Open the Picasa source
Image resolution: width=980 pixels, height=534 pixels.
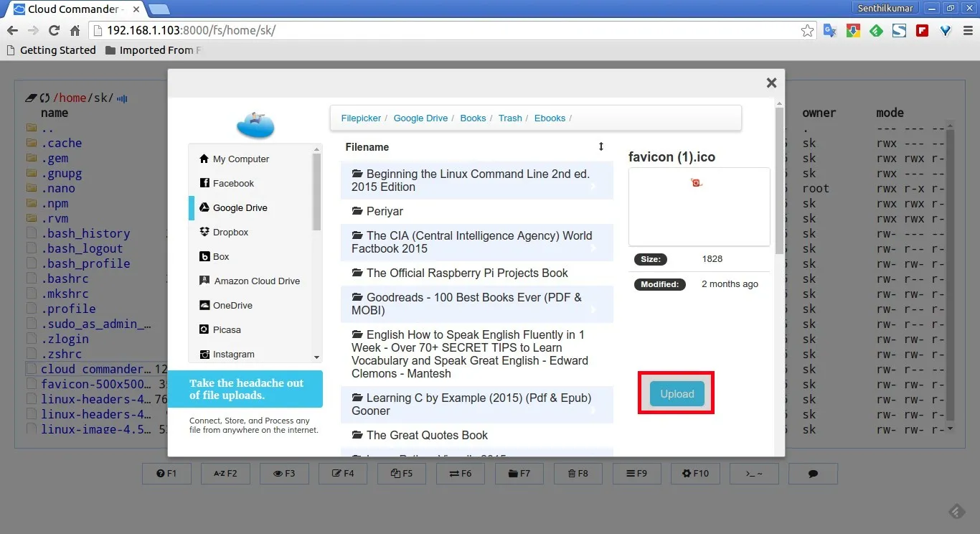tap(227, 330)
